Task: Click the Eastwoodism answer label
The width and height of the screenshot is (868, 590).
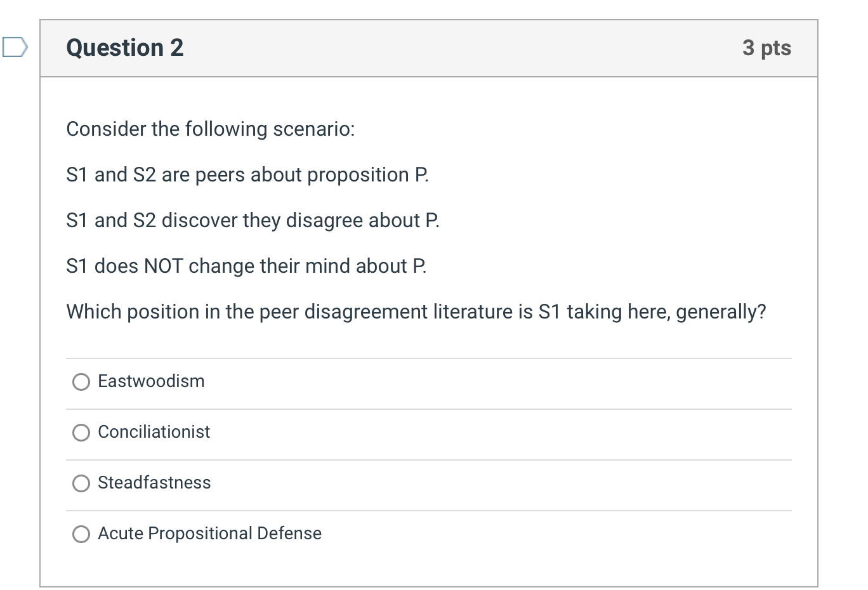Action: 151,381
